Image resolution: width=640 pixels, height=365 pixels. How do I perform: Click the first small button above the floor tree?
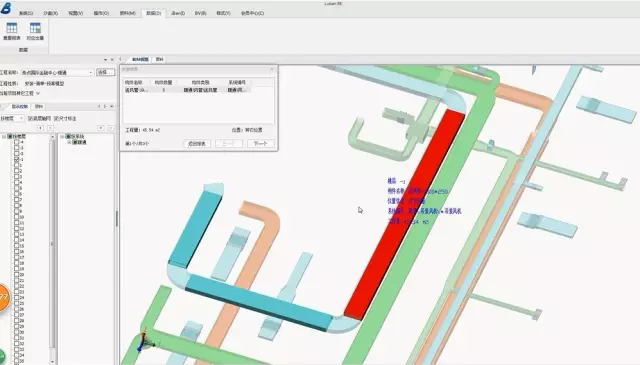click(x=40, y=128)
